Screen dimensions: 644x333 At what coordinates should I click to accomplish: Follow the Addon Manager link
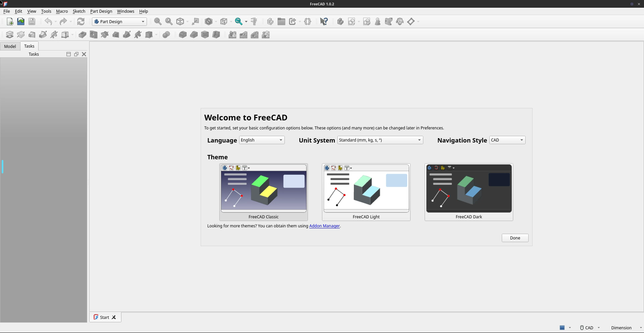pos(324,226)
